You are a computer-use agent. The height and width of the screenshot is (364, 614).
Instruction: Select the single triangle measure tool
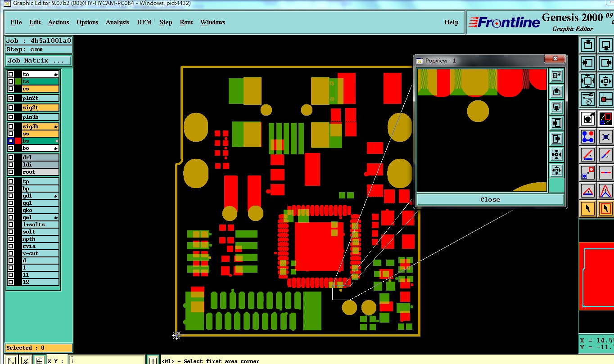coord(588,190)
